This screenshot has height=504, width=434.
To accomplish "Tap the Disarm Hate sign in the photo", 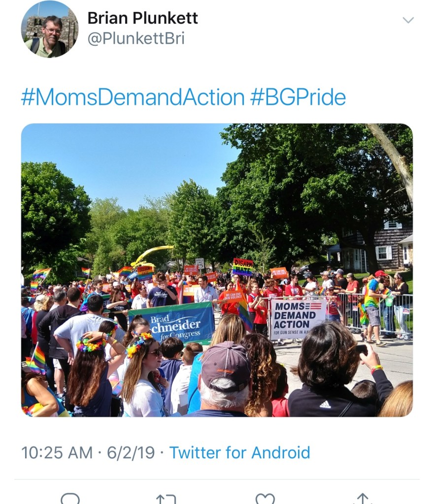I will [x=242, y=266].
